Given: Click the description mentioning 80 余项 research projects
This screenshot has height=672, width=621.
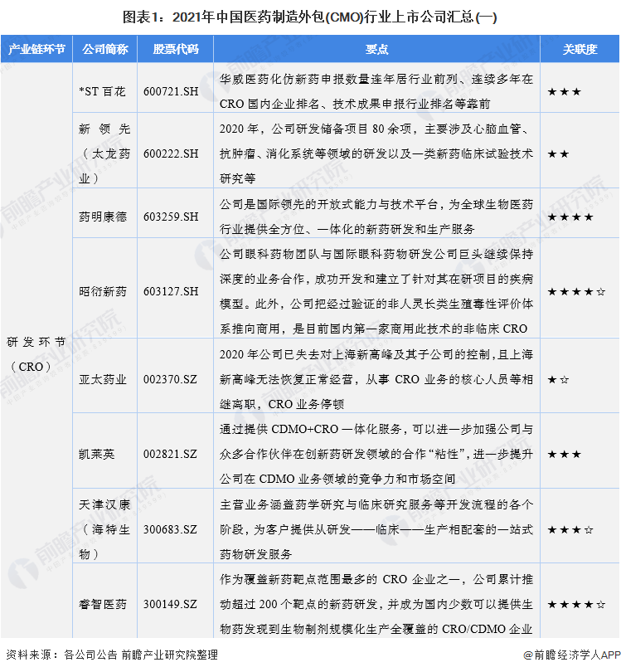Looking at the screenshot, I should pyautogui.click(x=376, y=153).
